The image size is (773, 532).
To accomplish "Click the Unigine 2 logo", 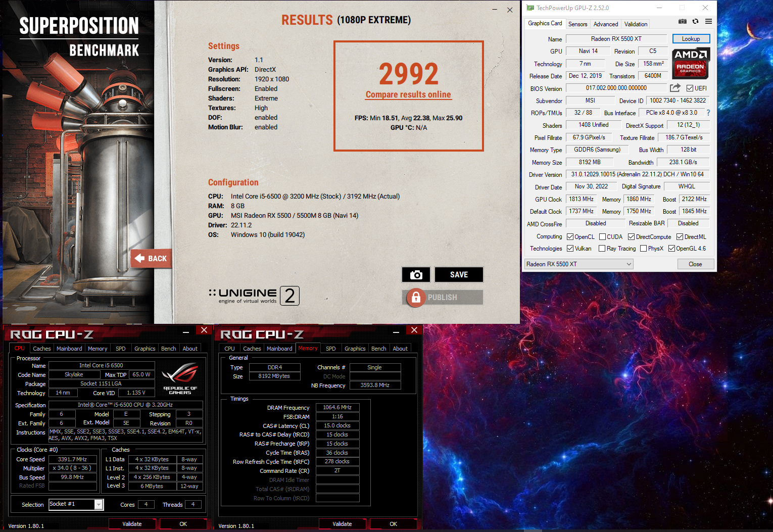I will coord(254,296).
